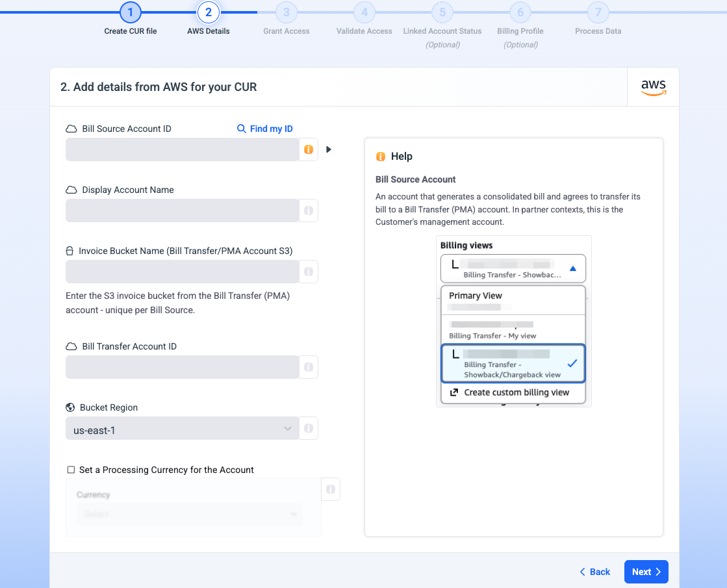Click the orange info icon for Bill Source Account ID
This screenshot has width=727, height=588.
point(309,149)
